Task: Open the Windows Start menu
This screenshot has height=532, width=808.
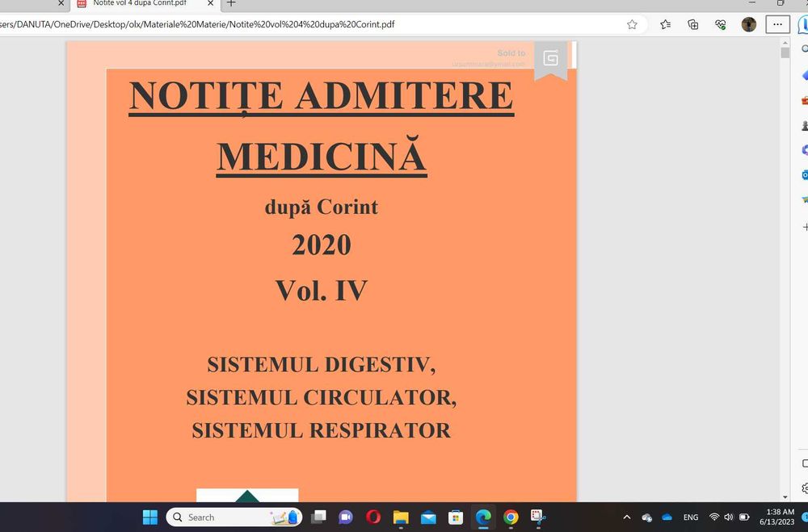Action: (150, 517)
